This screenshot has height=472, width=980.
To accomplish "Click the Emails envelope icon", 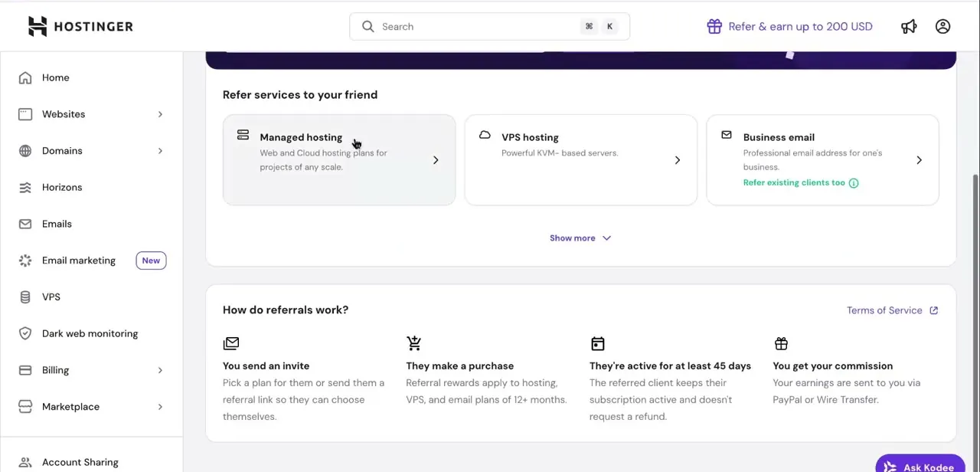I will (x=25, y=224).
